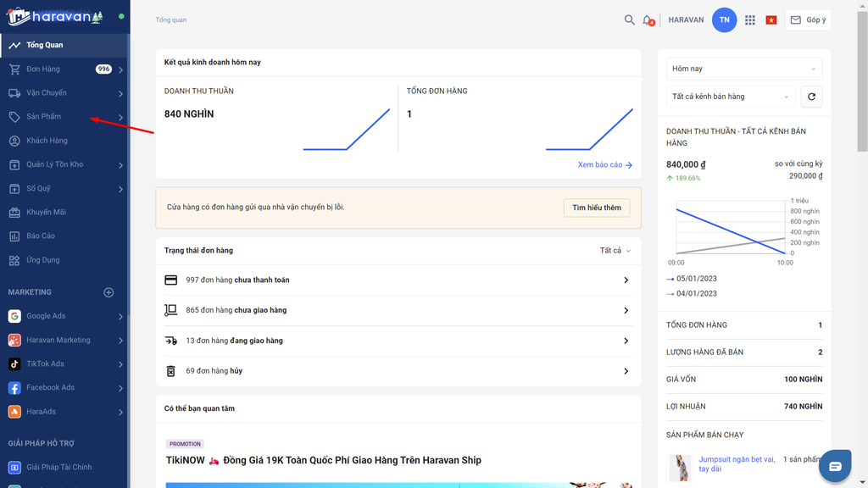Open the Khách Hàng menu item
This screenshot has height=488, width=868.
tap(64, 141)
